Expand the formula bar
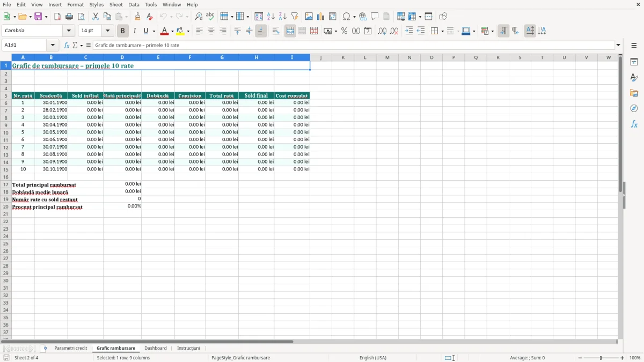The height and width of the screenshot is (362, 644). [x=618, y=46]
